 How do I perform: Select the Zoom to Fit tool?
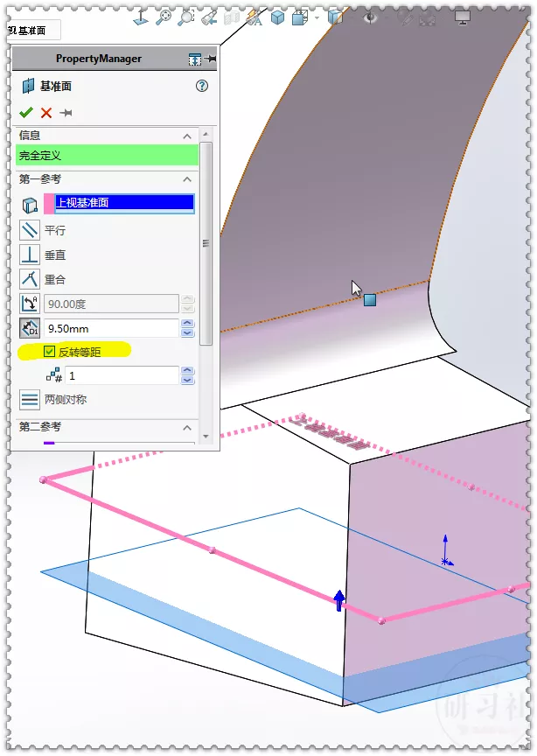[x=164, y=17]
